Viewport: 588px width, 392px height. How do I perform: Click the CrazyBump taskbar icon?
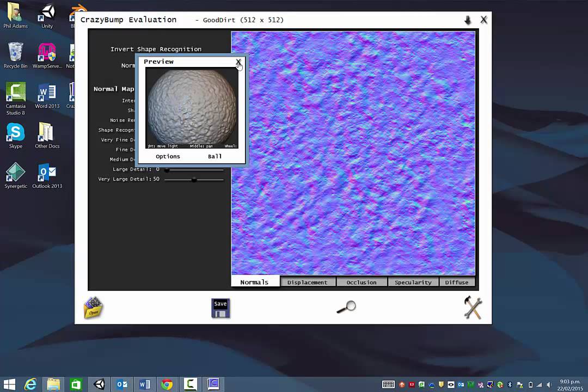click(x=213, y=384)
